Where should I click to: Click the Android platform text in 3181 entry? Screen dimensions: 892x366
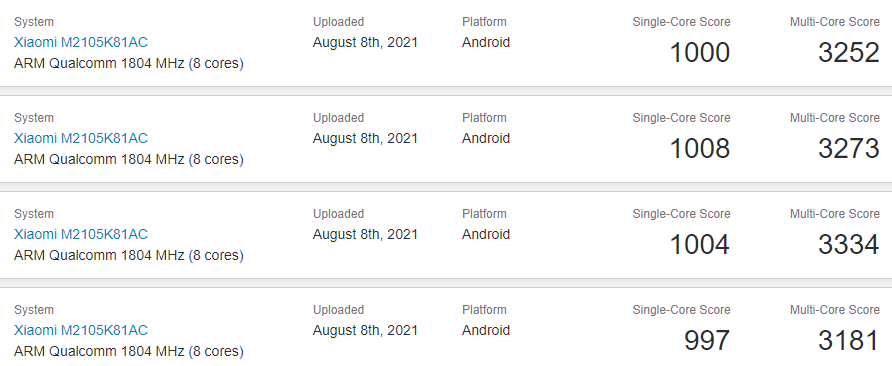(486, 330)
